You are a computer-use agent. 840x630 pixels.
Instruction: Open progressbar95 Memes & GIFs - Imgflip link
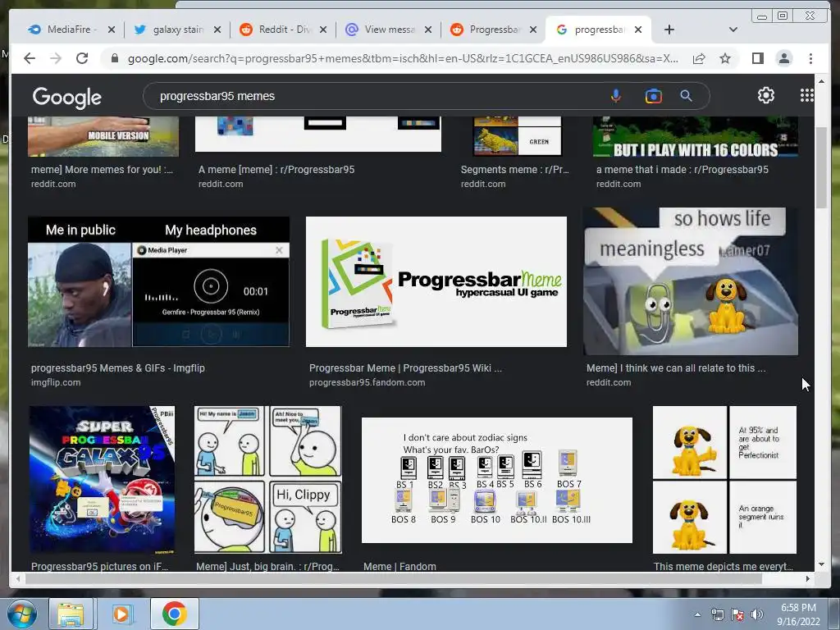118,368
